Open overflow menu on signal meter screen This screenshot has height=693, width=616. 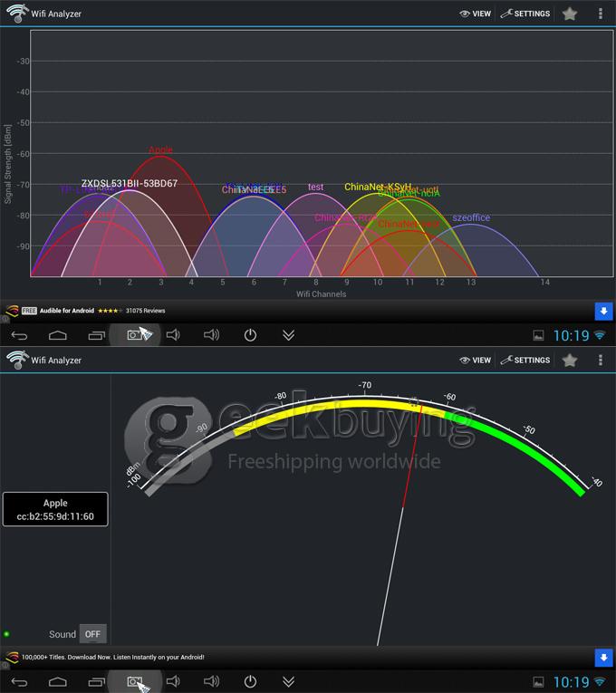(x=600, y=361)
